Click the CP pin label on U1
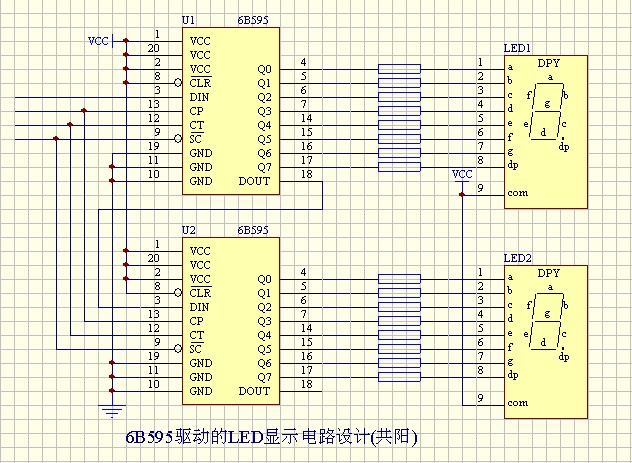Viewport: 632px width, 463px height. coord(196,111)
